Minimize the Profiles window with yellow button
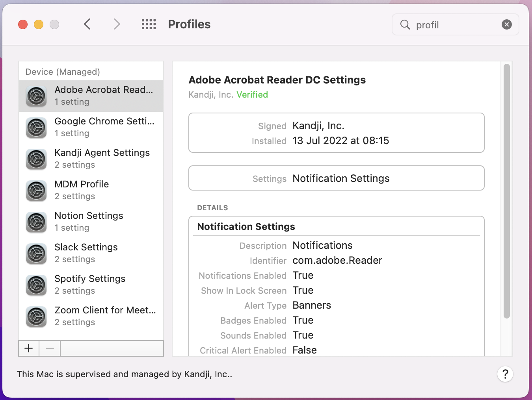532x400 pixels. (39, 24)
